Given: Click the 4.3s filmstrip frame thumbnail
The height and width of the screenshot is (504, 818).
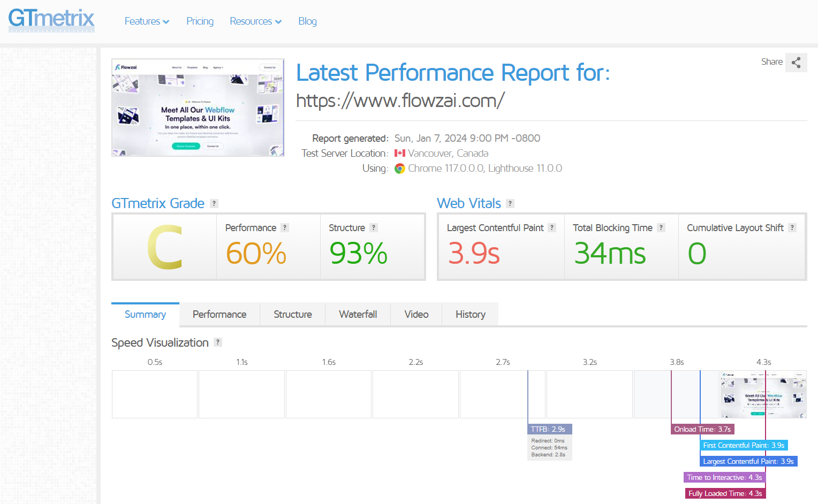Looking at the screenshot, I should (763, 394).
